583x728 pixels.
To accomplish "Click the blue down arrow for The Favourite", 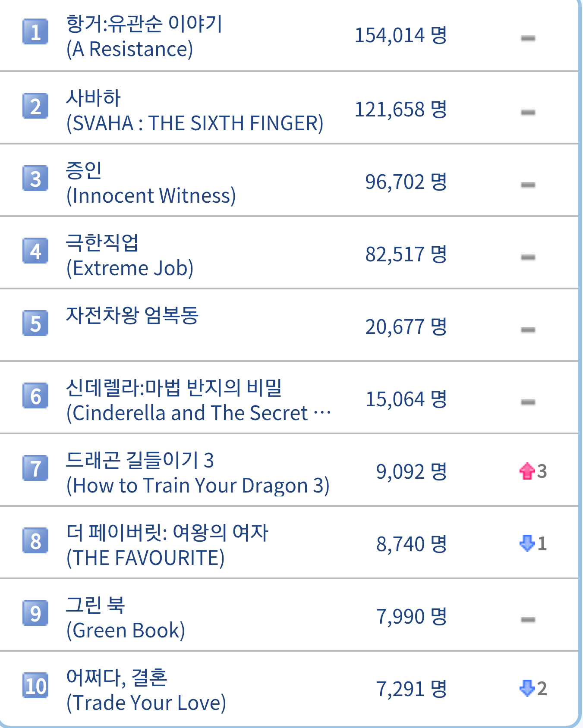I will [527, 543].
